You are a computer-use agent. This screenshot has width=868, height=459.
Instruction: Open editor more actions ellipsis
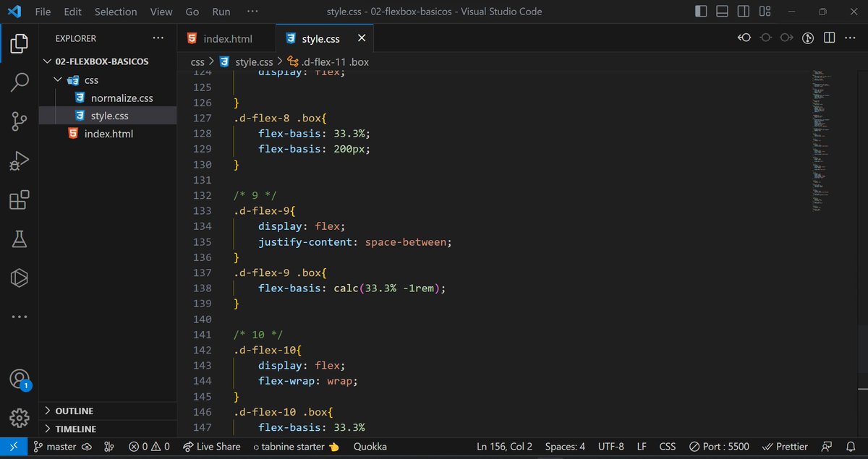pos(851,38)
